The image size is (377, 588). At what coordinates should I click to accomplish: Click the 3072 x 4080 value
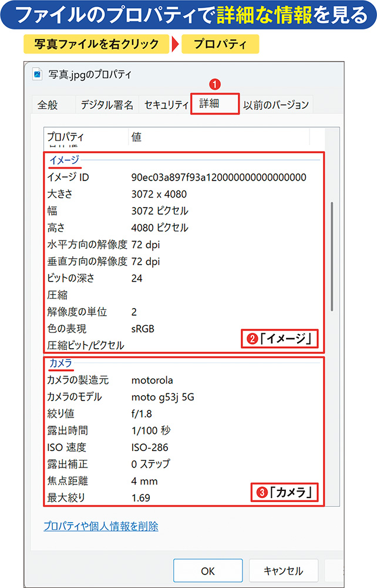(x=159, y=194)
